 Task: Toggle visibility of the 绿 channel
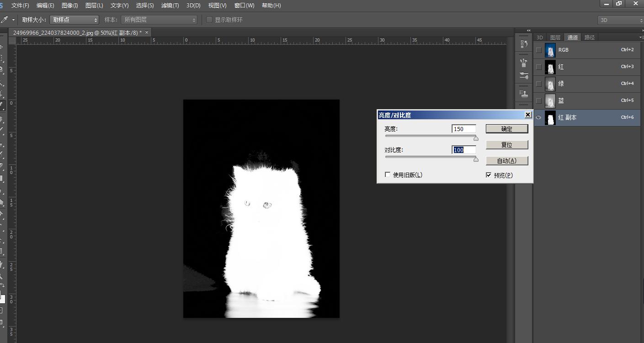(x=539, y=84)
